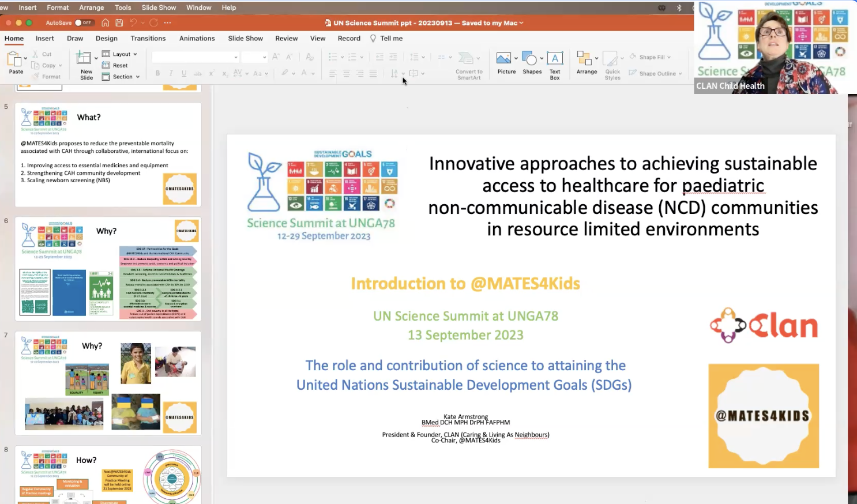Click the Save icon in title bar
857x504 pixels.
119,23
